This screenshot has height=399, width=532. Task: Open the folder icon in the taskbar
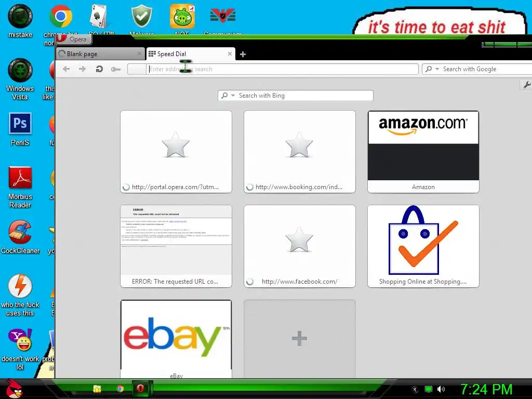97,389
